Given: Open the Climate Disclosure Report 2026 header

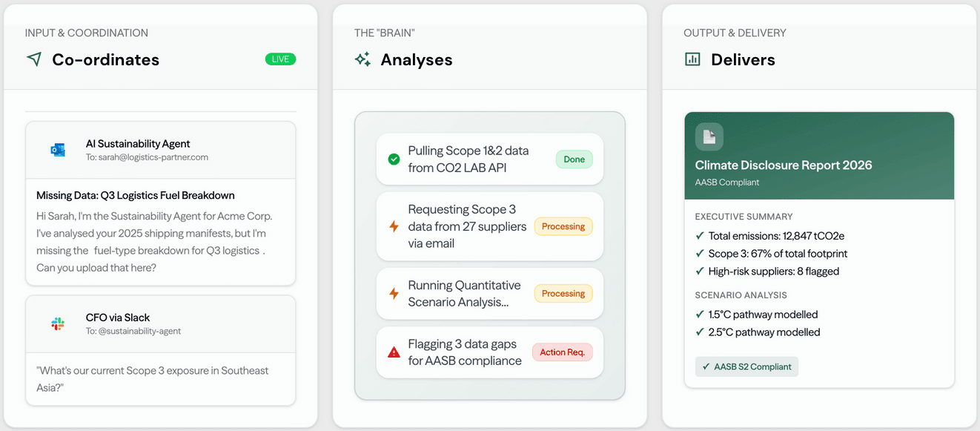Looking at the screenshot, I should (784, 165).
